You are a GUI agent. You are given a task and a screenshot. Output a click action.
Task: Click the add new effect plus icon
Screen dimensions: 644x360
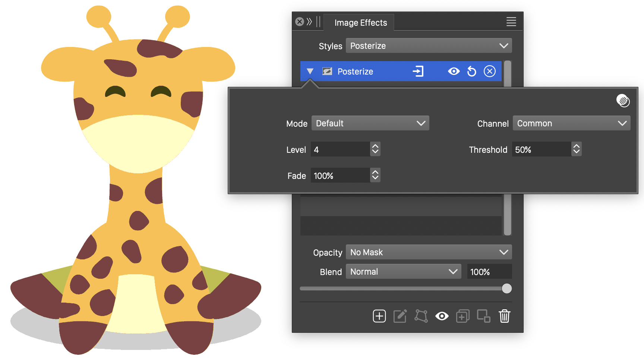(x=379, y=316)
